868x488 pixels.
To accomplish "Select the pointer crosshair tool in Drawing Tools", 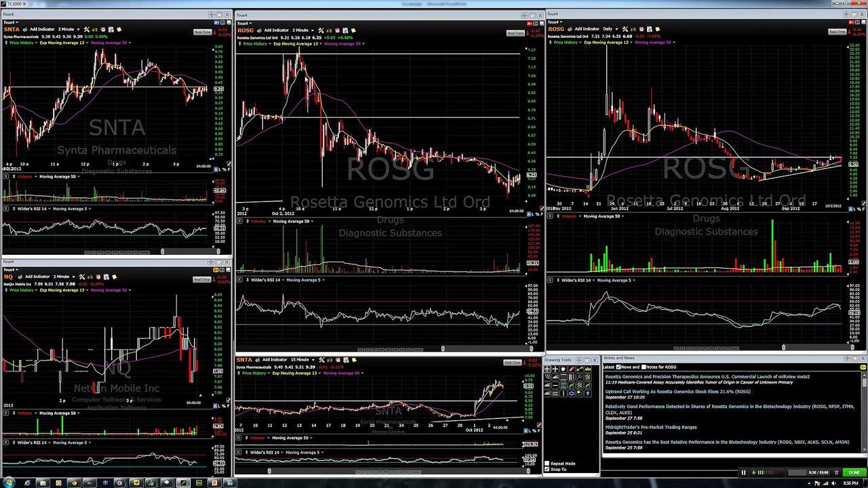I will (548, 369).
